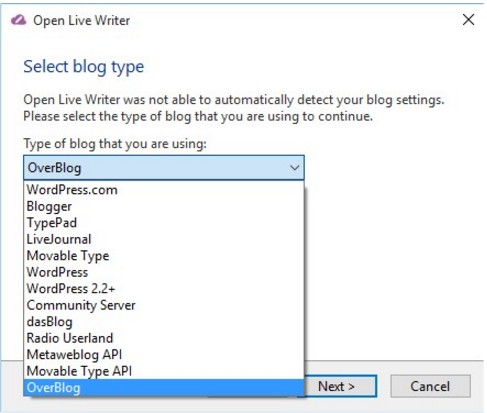This screenshot has height=413, width=487.
Task: Close the Open Live Writer dialog
Action: (x=468, y=20)
